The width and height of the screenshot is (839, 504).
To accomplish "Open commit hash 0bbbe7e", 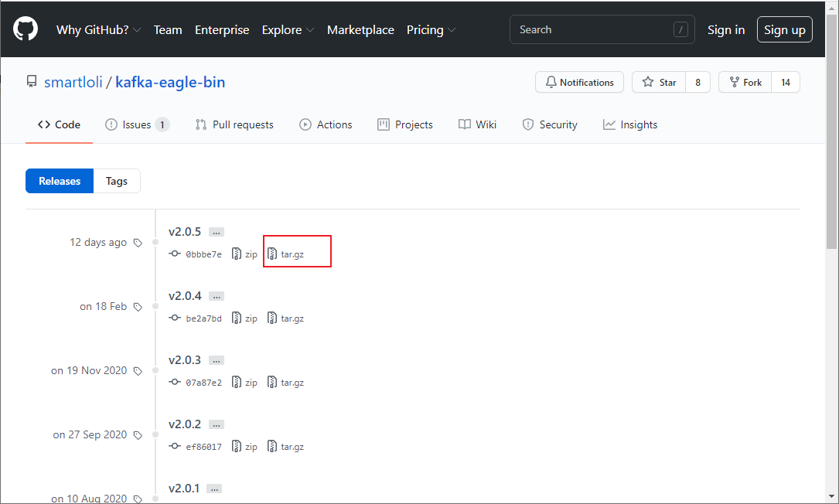I will coord(203,254).
